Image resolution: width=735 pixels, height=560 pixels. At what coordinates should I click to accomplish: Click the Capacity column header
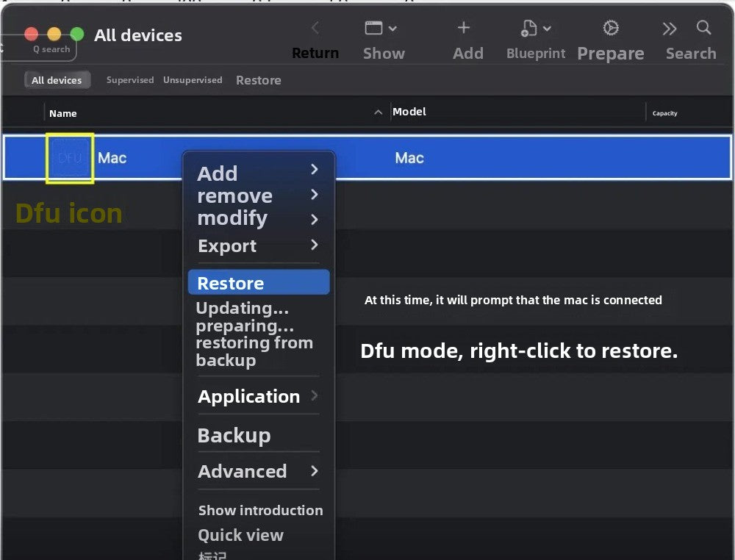(664, 113)
